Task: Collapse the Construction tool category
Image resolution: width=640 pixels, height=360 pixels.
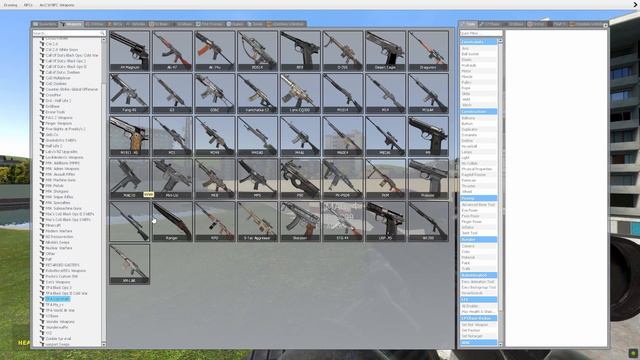Action: click(x=478, y=111)
